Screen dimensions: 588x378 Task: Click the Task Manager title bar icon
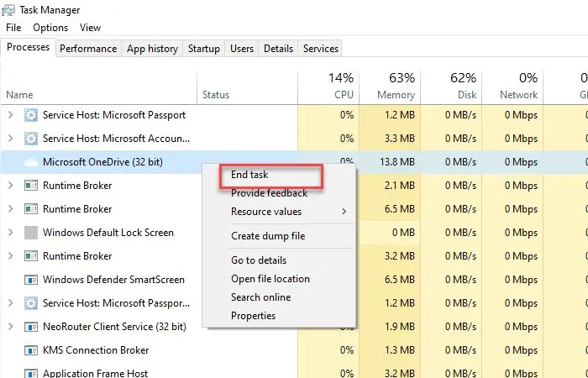coord(8,9)
